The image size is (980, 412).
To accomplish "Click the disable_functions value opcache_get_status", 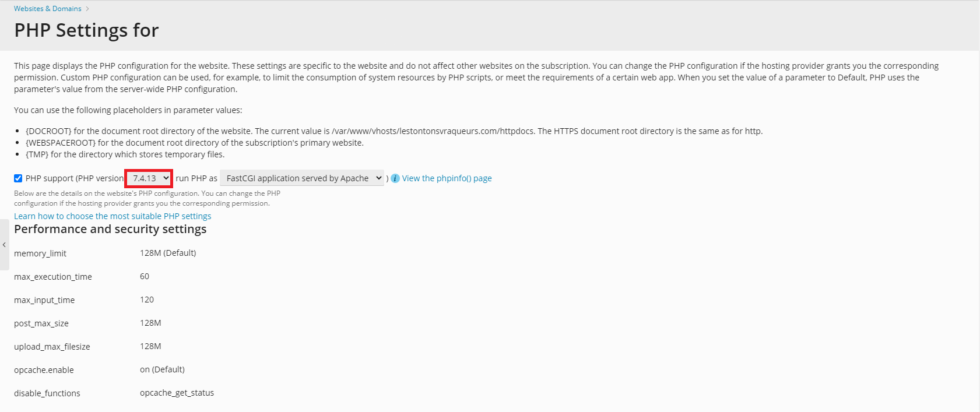I will 177,393.
